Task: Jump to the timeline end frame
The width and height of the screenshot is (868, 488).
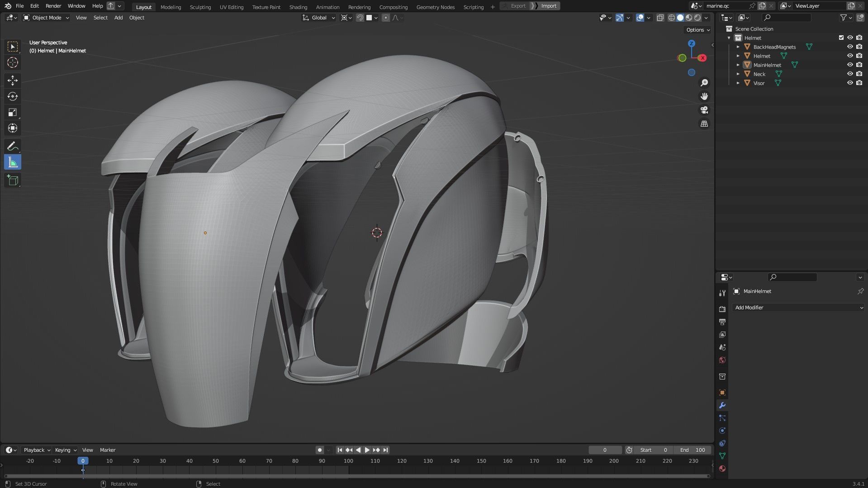Action: pos(385,450)
